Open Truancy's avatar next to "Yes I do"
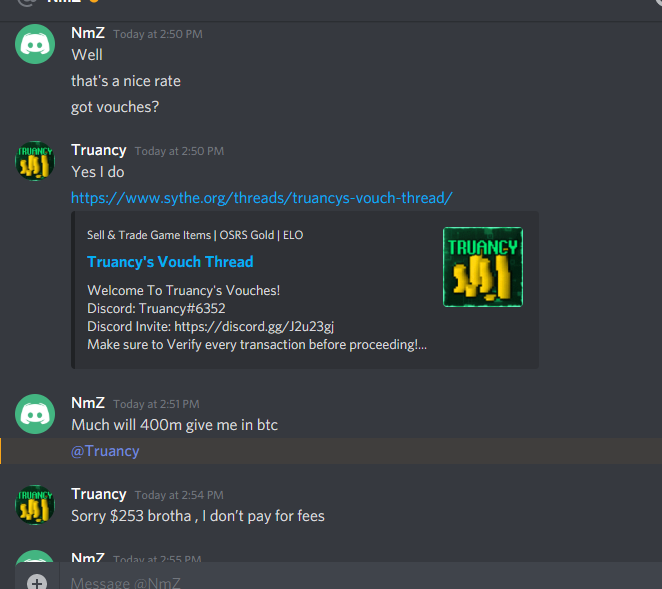 click(x=35, y=161)
